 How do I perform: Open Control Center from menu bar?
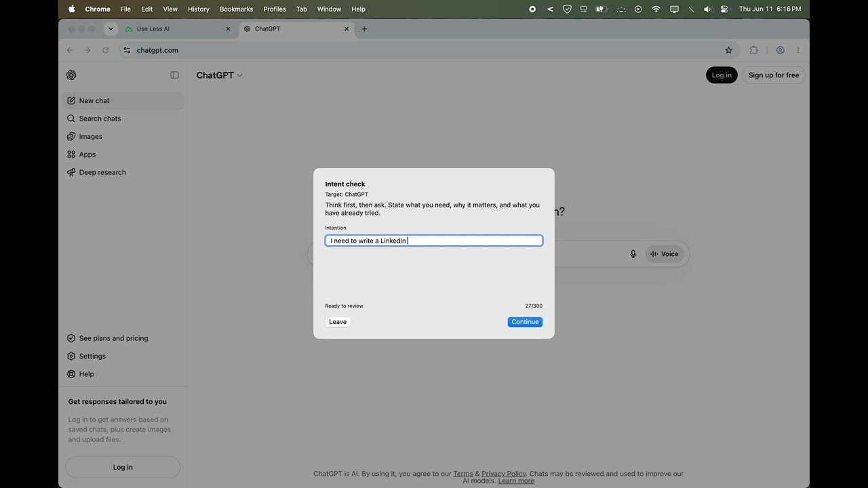[x=725, y=9]
